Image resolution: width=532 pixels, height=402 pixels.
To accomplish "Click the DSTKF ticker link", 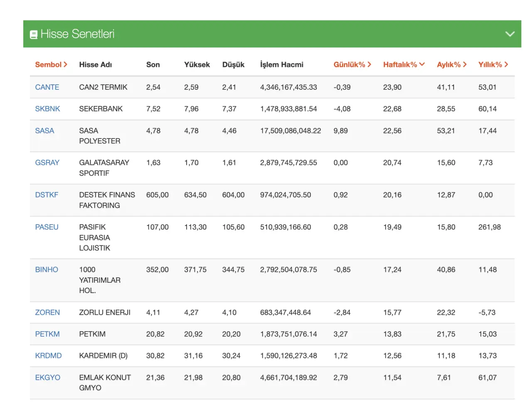I will pyautogui.click(x=47, y=195).
